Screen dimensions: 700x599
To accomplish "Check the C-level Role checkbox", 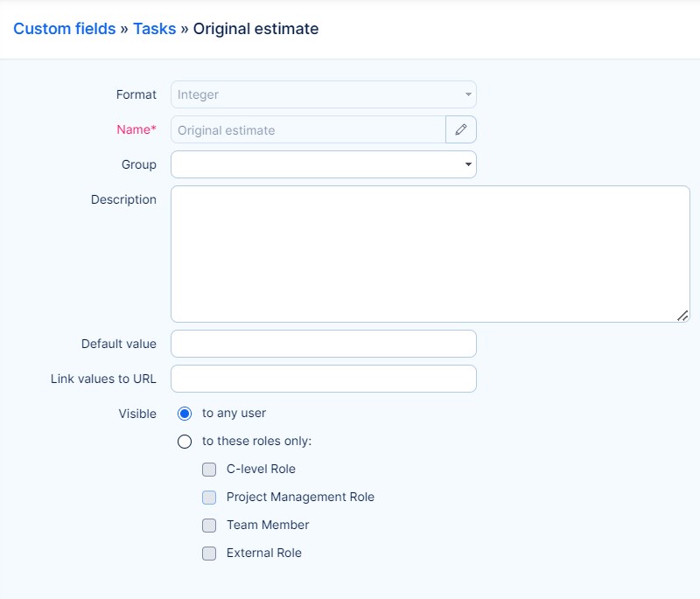I will tap(209, 470).
